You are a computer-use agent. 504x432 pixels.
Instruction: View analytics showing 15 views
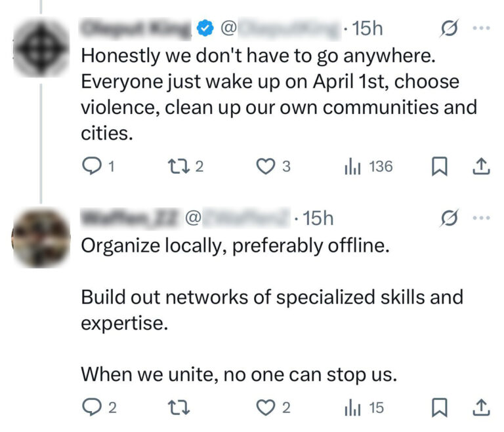[x=353, y=408]
